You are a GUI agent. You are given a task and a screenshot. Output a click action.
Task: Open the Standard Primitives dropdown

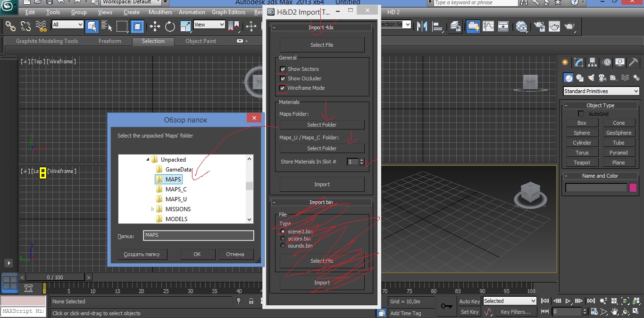(x=601, y=91)
